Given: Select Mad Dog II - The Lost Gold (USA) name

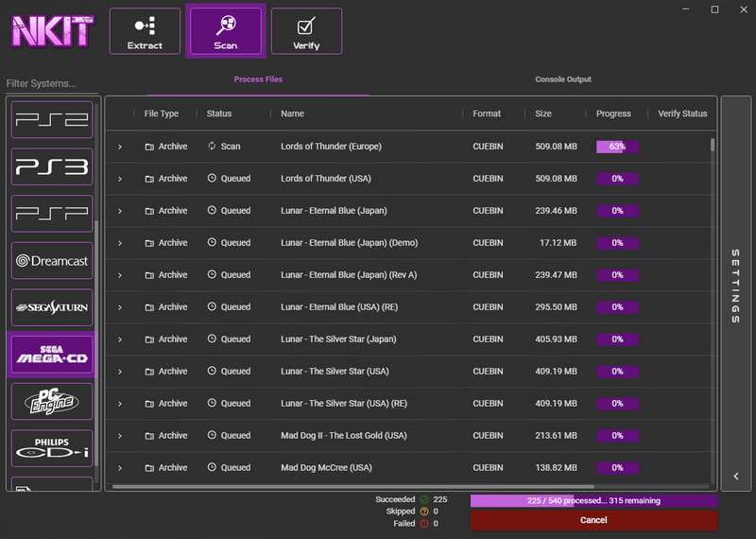Looking at the screenshot, I should pyautogui.click(x=344, y=435).
